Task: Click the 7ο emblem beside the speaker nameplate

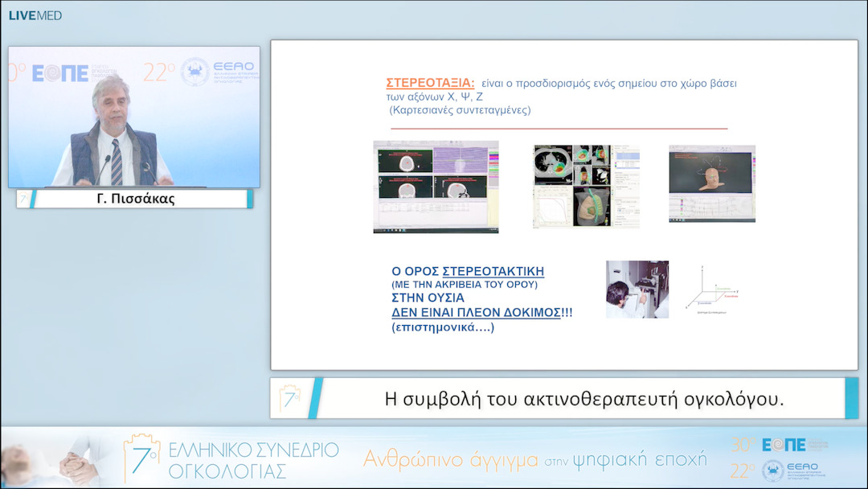Action: point(26,197)
